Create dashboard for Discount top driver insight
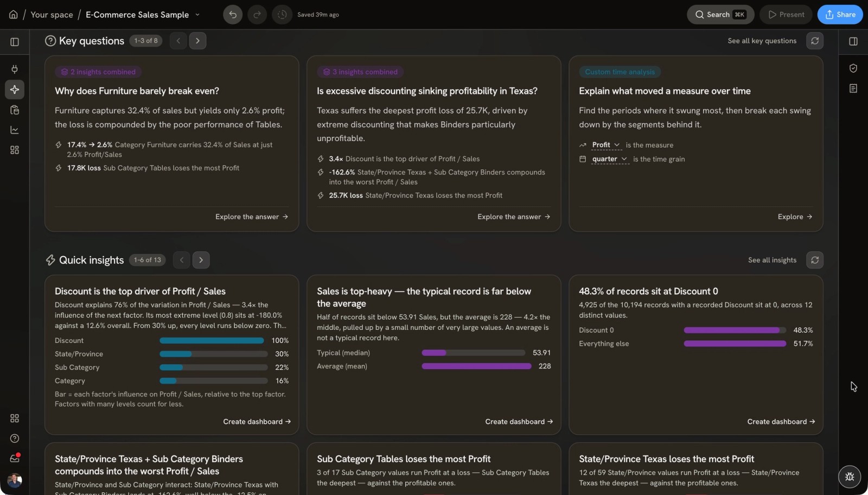This screenshot has width=868, height=495. click(x=257, y=422)
